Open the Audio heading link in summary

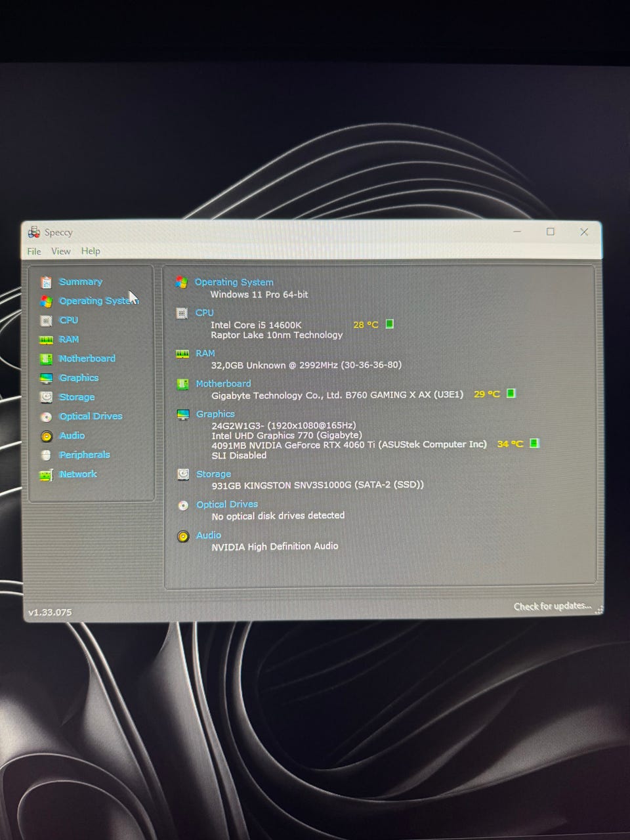tap(209, 535)
